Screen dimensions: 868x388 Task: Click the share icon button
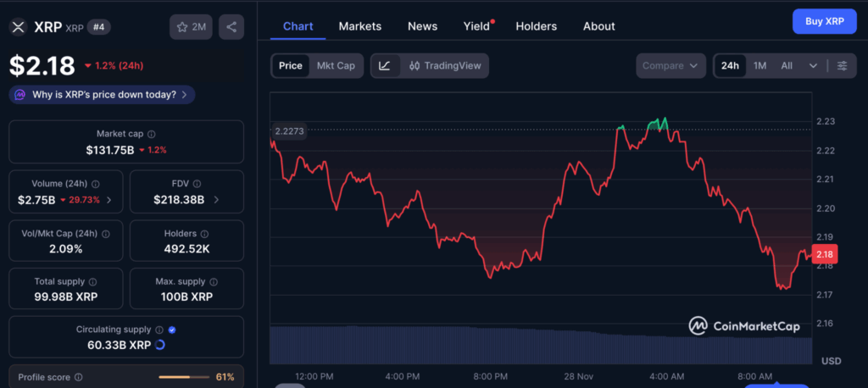pos(231,27)
